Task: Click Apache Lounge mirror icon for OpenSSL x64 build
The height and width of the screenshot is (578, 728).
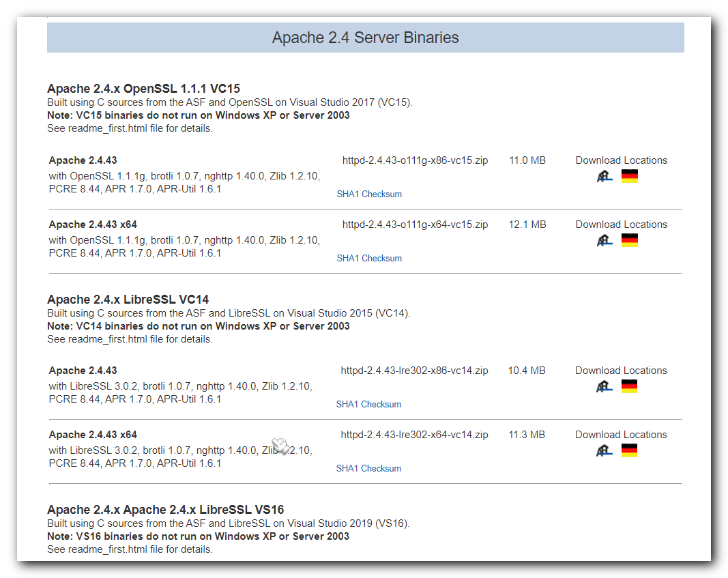Action: tap(605, 240)
